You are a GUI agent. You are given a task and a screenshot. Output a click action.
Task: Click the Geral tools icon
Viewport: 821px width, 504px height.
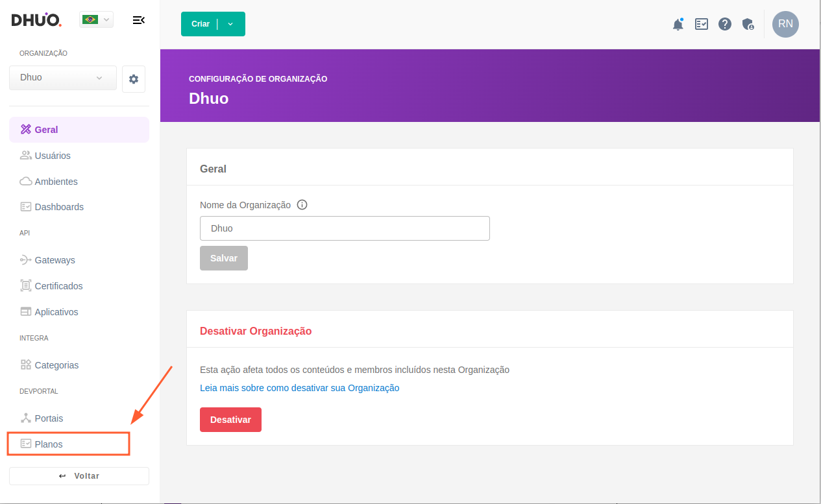(26, 130)
